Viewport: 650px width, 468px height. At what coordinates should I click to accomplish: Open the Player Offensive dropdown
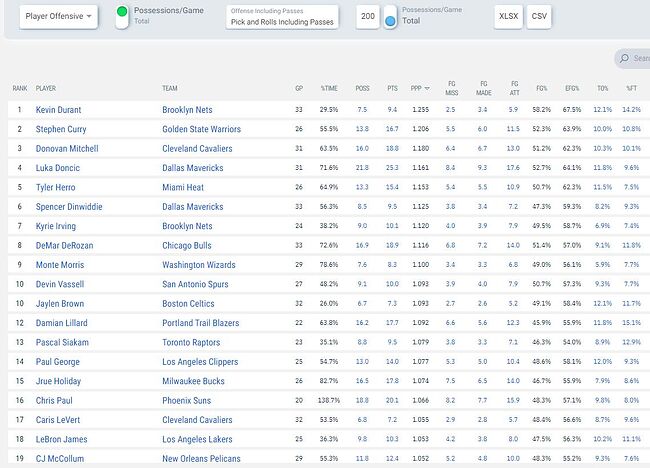coord(58,17)
